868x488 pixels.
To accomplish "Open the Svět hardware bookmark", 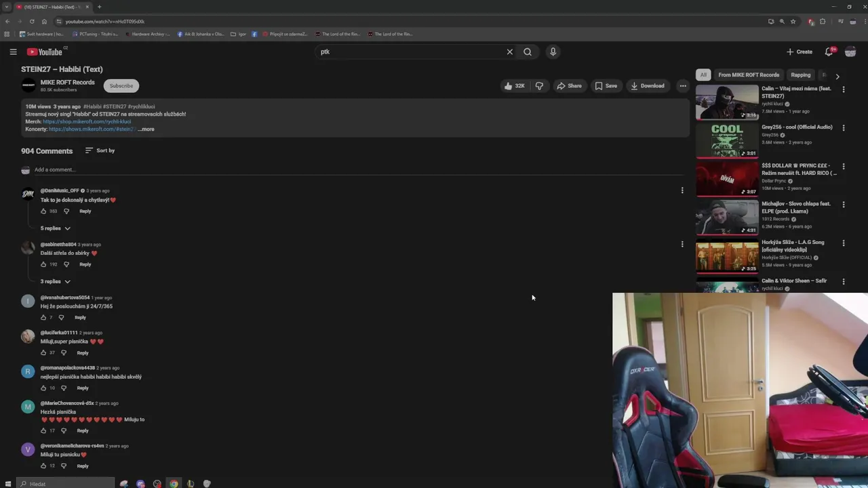I will point(41,34).
